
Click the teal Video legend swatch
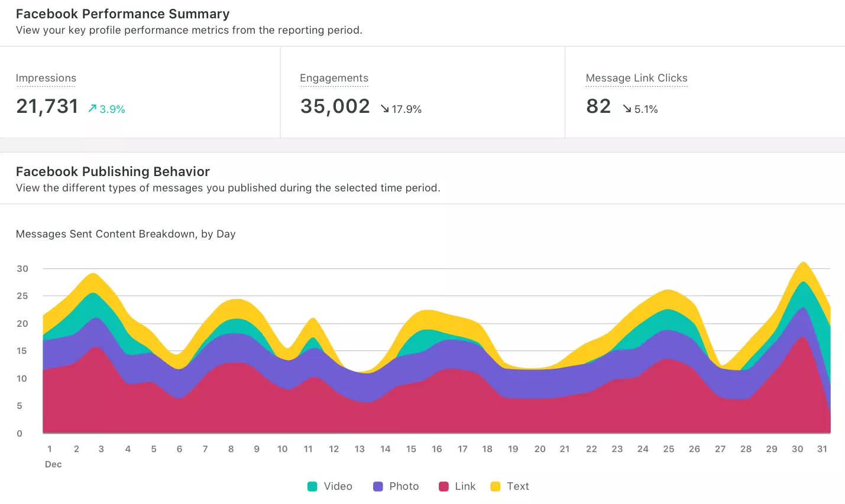tap(312, 486)
